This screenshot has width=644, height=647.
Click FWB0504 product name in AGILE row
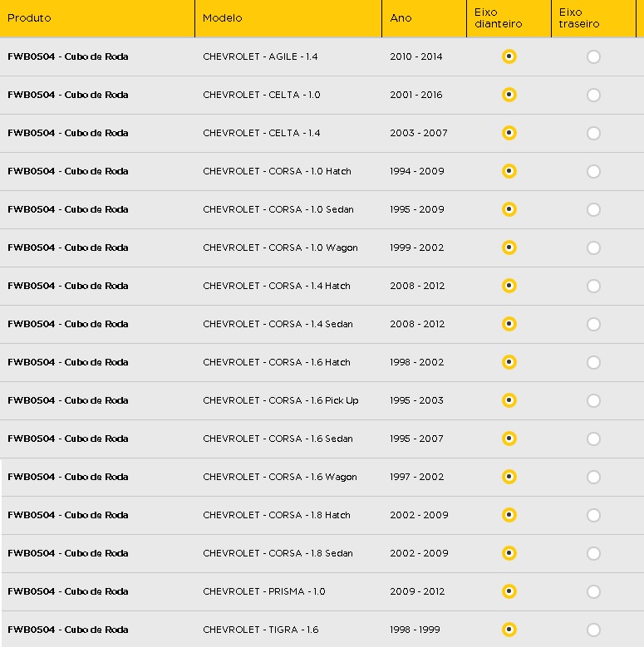tap(68, 56)
